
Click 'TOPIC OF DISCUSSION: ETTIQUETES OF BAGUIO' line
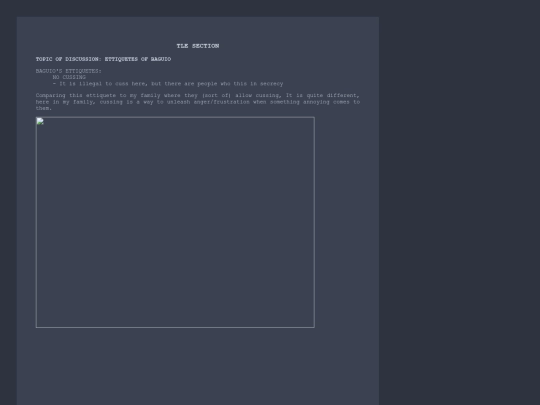coord(103,59)
